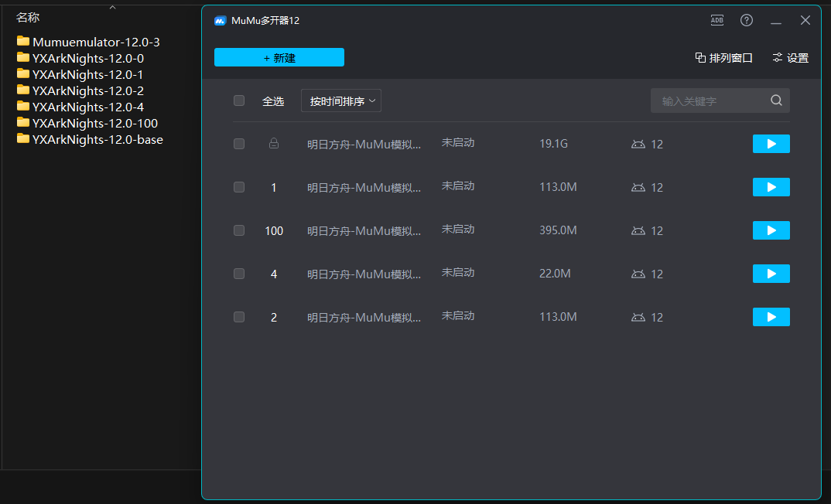
Task: Start emulator 100 with the play button
Action: [x=771, y=230]
